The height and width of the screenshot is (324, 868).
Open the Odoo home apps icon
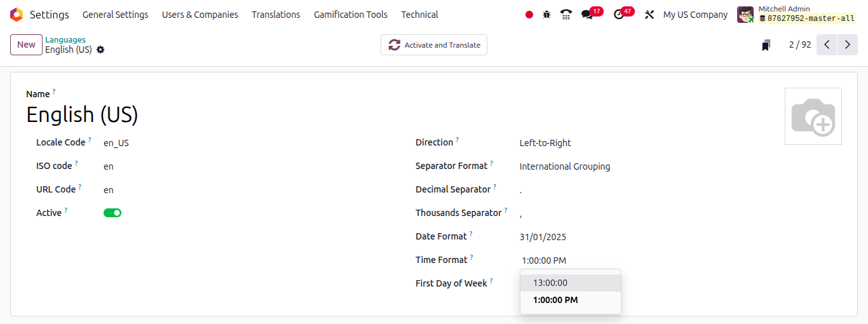point(17,15)
